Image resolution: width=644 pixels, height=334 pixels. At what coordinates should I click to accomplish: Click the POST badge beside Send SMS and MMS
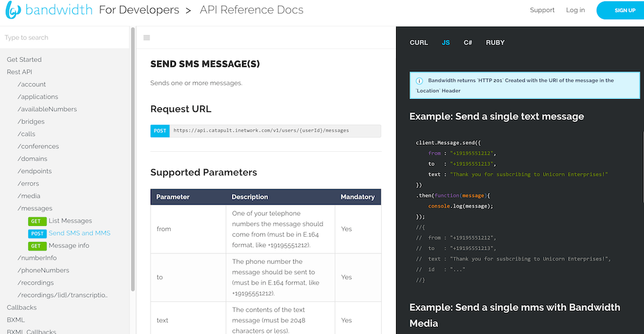point(37,234)
